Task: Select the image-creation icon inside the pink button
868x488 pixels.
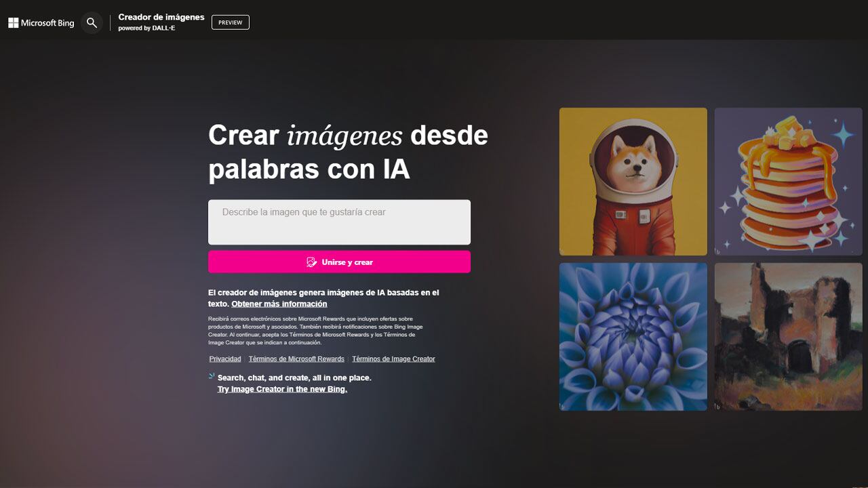Action: [312, 262]
